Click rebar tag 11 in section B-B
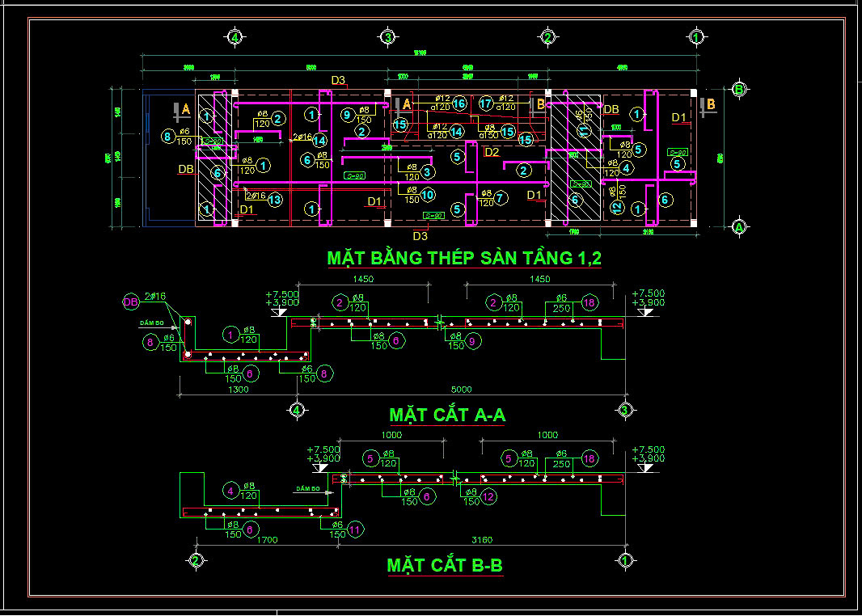 (355, 530)
